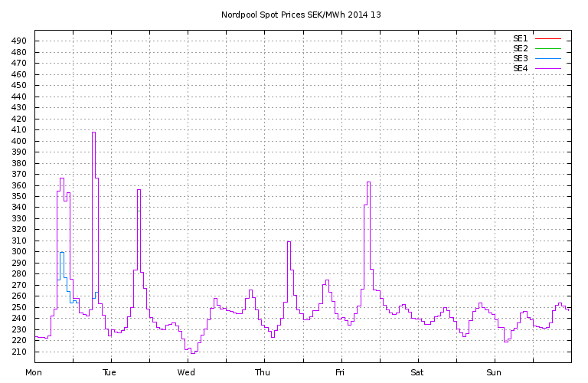Viewport: 588px width, 383px height.
Task: Click the 400 y-axis value
Action: (18, 141)
